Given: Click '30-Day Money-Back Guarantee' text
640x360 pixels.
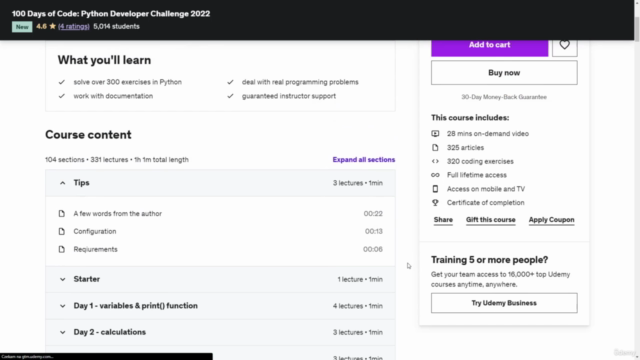Looking at the screenshot, I should click(504, 97).
